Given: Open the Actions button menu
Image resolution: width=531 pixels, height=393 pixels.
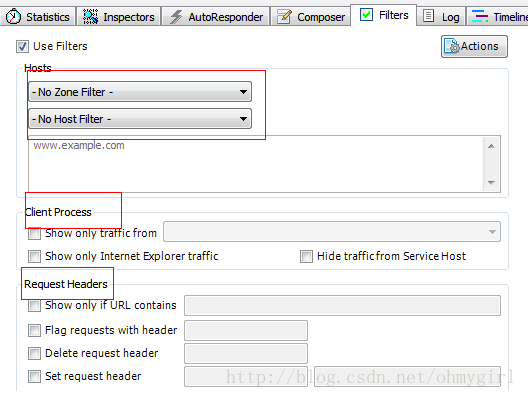Looking at the screenshot, I should pyautogui.click(x=474, y=46).
